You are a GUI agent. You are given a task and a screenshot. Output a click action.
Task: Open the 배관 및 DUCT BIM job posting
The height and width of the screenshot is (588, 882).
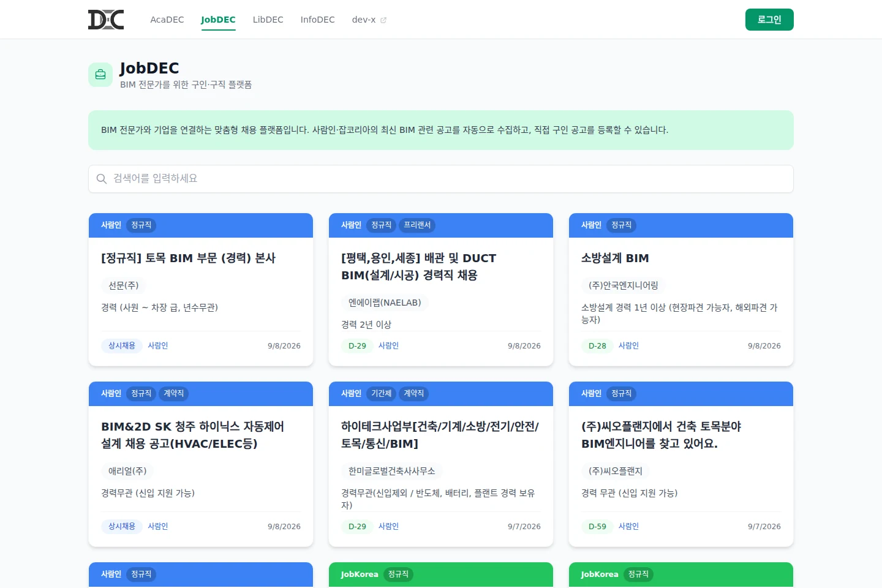pos(419,266)
